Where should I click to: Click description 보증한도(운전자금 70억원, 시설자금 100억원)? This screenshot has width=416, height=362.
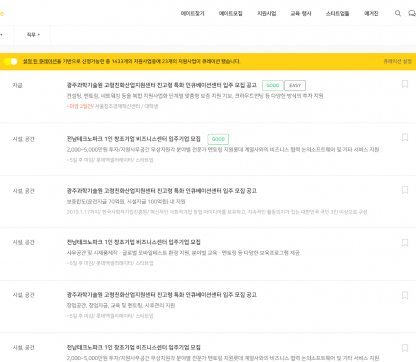coord(126,201)
